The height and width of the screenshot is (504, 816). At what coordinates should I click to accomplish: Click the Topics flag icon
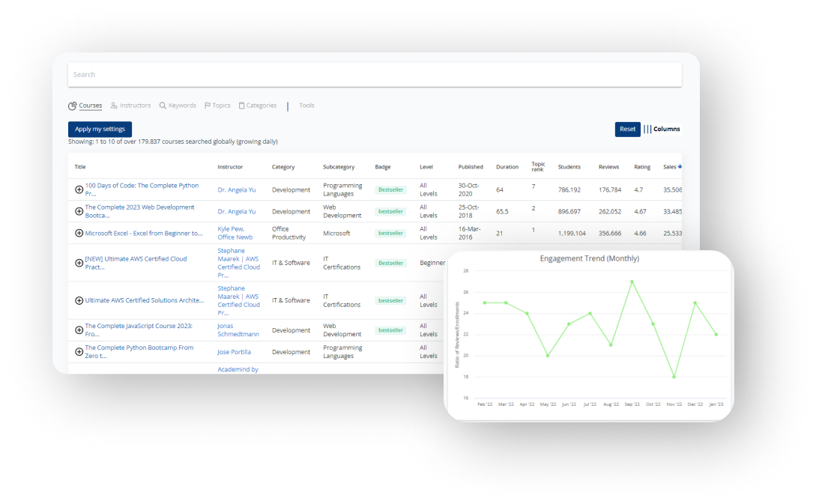tap(208, 106)
